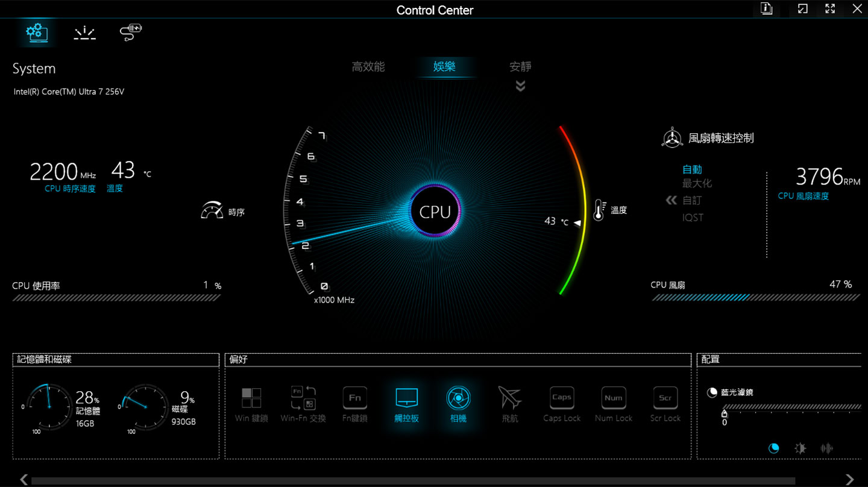Expand the double-arrow next to 自訂

coord(671,200)
